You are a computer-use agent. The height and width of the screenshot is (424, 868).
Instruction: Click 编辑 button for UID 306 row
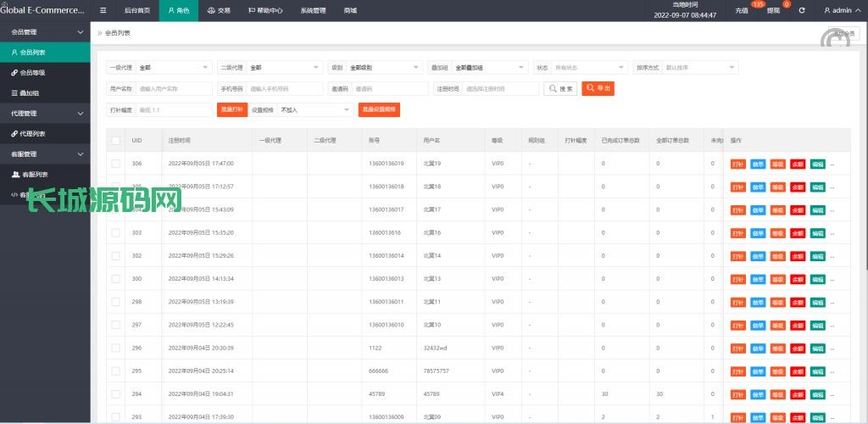click(817, 164)
